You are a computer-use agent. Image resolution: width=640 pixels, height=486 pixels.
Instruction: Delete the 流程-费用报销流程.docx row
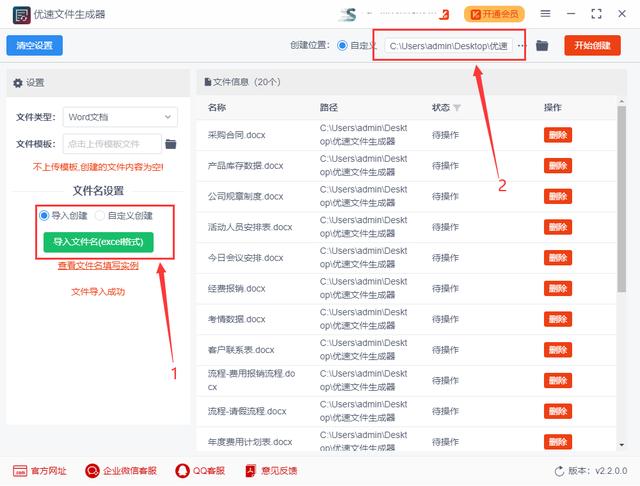(558, 380)
